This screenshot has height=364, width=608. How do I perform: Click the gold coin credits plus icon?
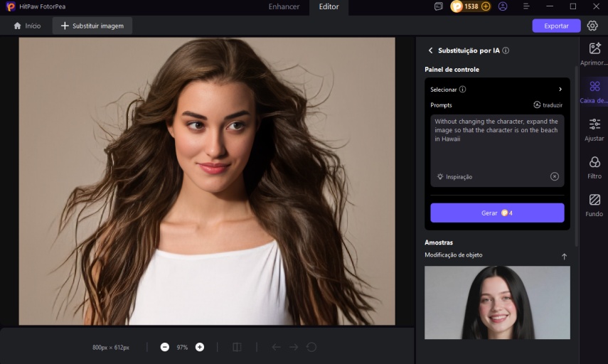(486, 6)
